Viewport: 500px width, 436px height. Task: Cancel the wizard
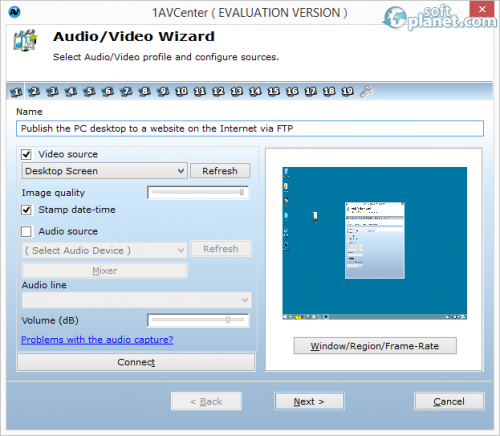449,401
